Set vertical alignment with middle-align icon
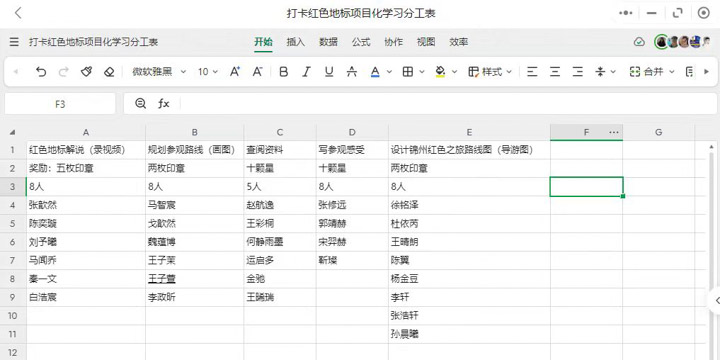Screen dimensions: 720x360 pyautogui.click(x=600, y=72)
